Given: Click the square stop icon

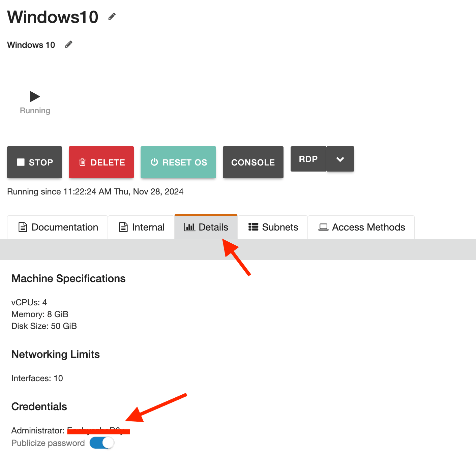Looking at the screenshot, I should coord(21,162).
